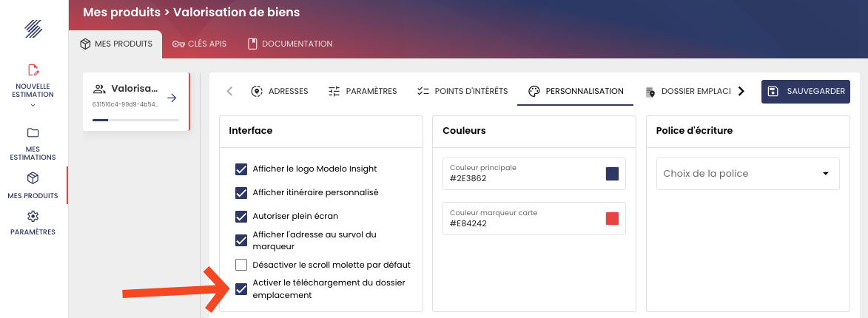The height and width of the screenshot is (318, 868).
Task: Go to previous tabs with left chevron
Action: tap(229, 91)
